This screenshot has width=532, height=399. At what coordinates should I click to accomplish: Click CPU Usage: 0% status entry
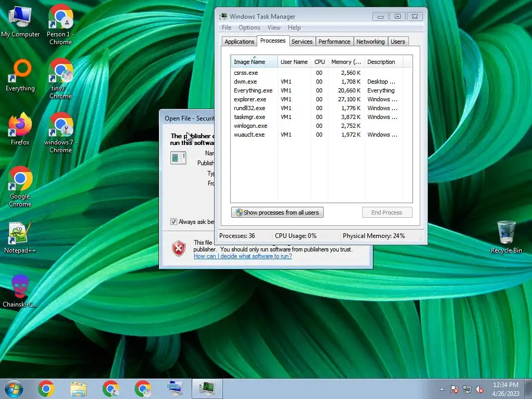point(296,236)
